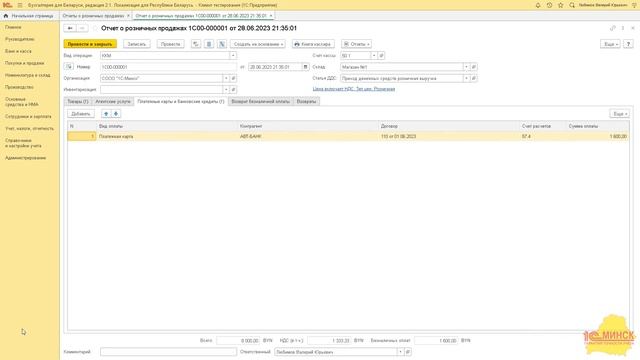
Task: Move table row down with the down arrow
Action: 116,114
